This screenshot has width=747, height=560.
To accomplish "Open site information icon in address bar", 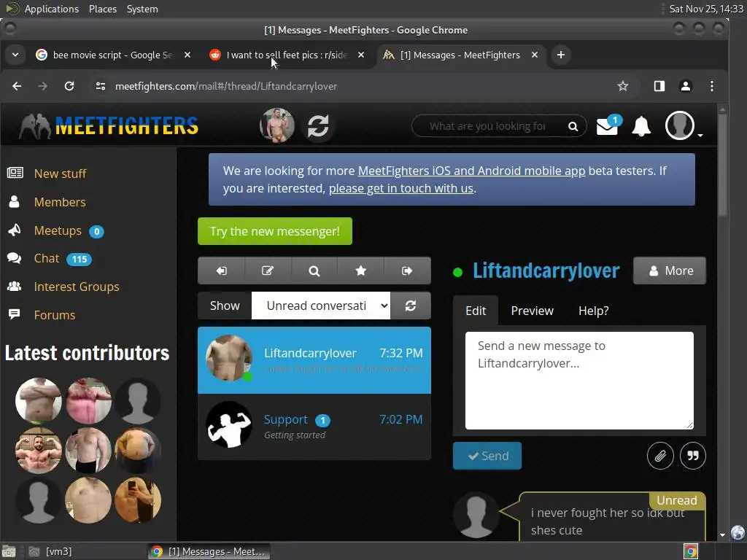I will click(101, 86).
